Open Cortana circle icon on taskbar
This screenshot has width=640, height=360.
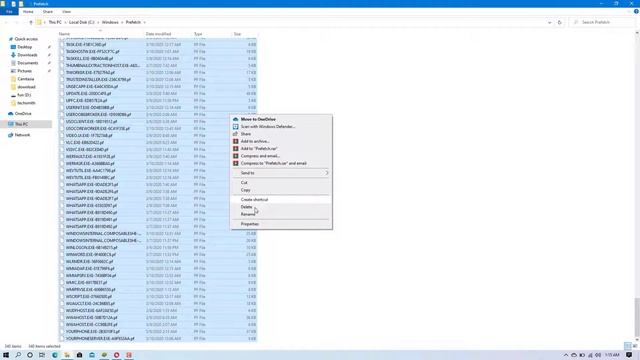point(30,355)
